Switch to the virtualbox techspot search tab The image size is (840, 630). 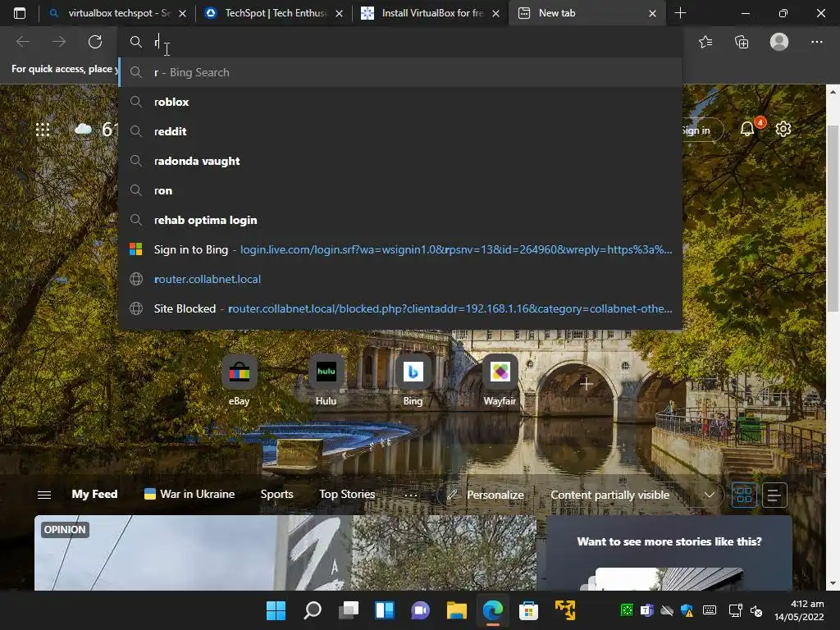(117, 13)
